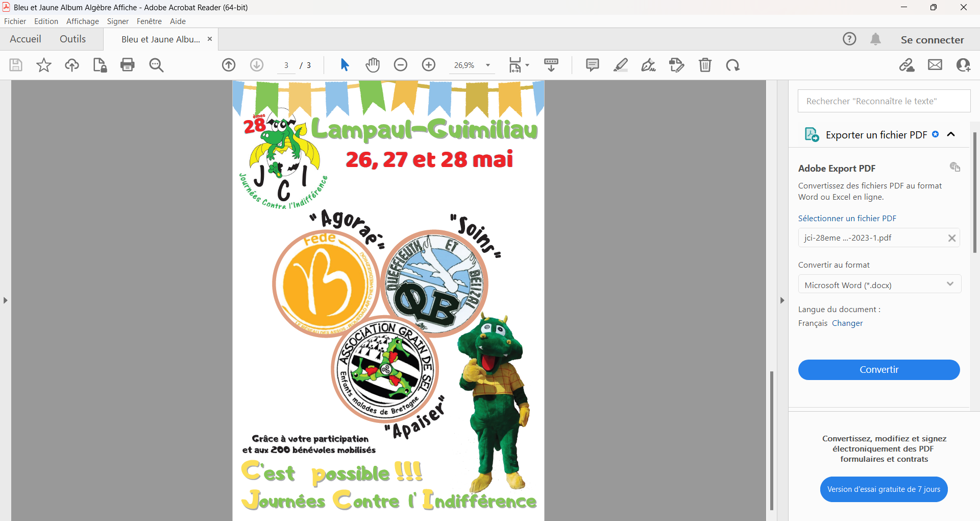Screen dimensions: 980x521
Task: Click the Changer language link
Action: pos(847,323)
